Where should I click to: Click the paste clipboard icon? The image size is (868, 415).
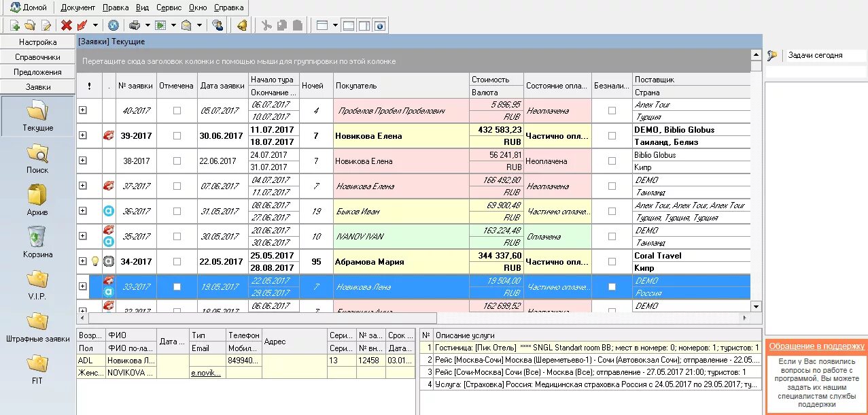(x=297, y=26)
